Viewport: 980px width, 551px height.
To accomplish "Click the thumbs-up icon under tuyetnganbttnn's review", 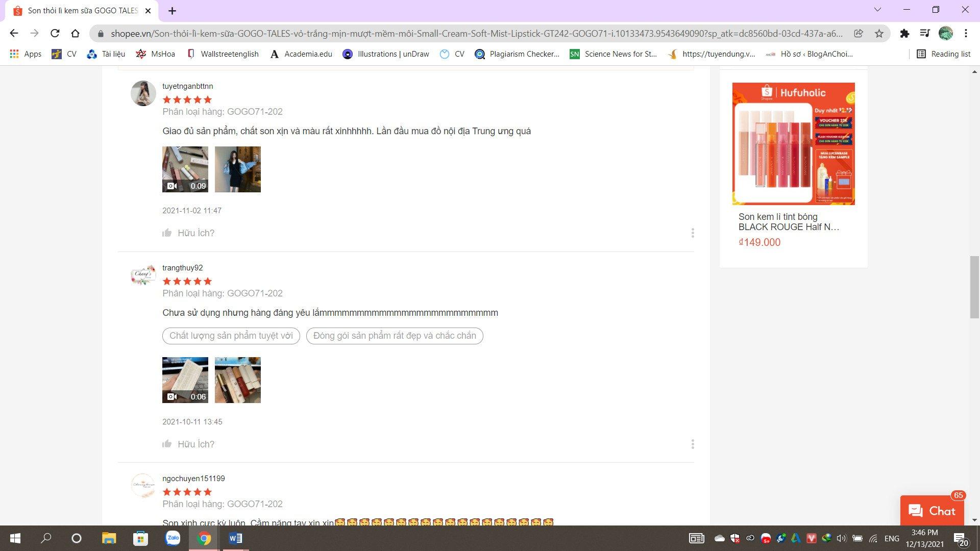I will pos(167,233).
